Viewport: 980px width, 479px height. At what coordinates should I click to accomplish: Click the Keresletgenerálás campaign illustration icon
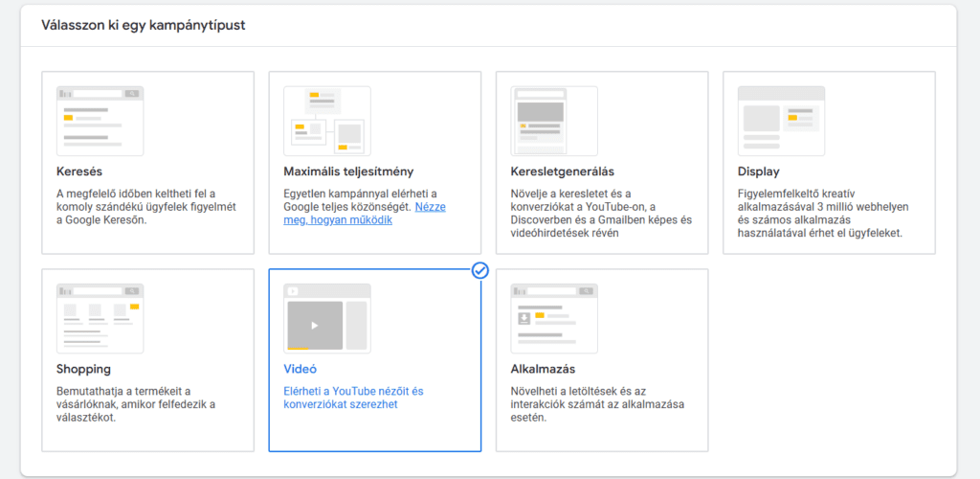[x=554, y=121]
